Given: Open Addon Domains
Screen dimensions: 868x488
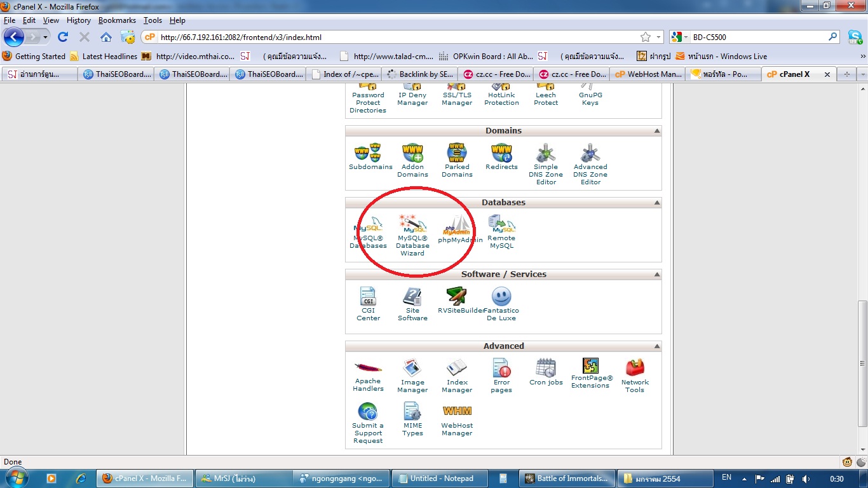Looking at the screenshot, I should click(x=412, y=161).
